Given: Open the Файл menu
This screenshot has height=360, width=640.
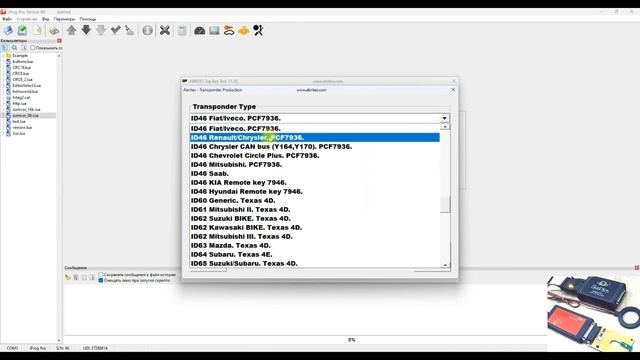Looking at the screenshot, I should click(x=7, y=19).
